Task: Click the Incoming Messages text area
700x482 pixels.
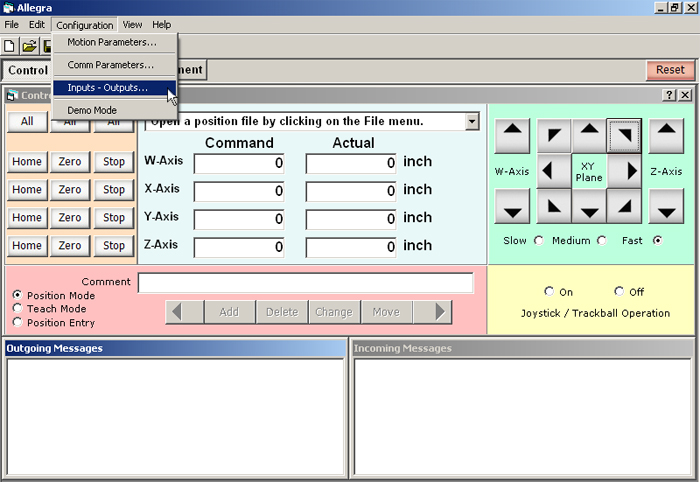Action: (523, 417)
